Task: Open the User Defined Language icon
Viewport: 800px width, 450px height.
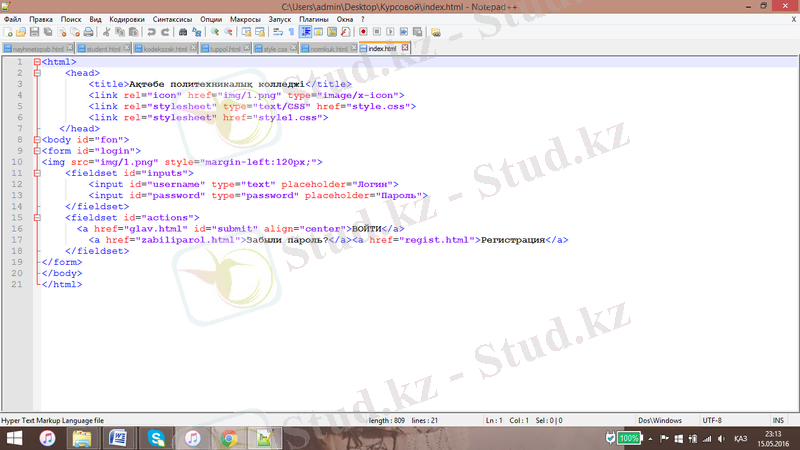Action: (318, 32)
